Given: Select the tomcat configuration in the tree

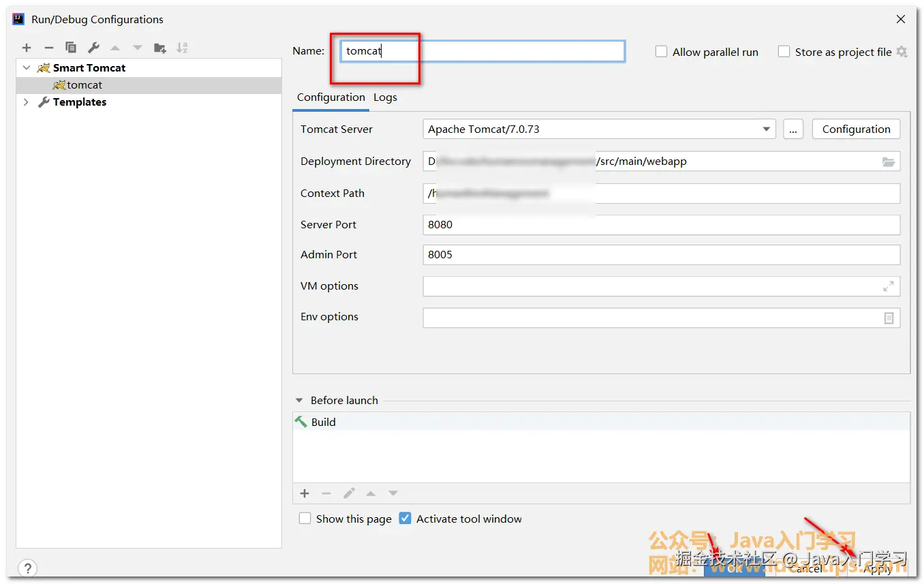Looking at the screenshot, I should pyautogui.click(x=149, y=85).
